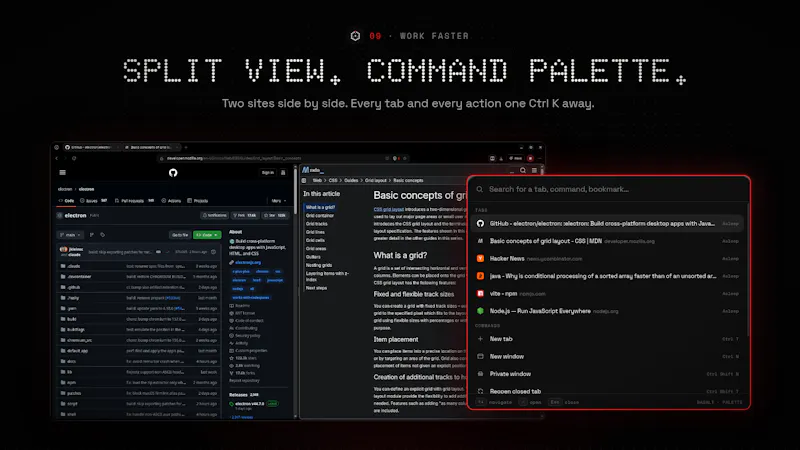Viewport: 800px width, 450px height.
Task: Click the MDN search magnifier icon
Action: [x=522, y=170]
